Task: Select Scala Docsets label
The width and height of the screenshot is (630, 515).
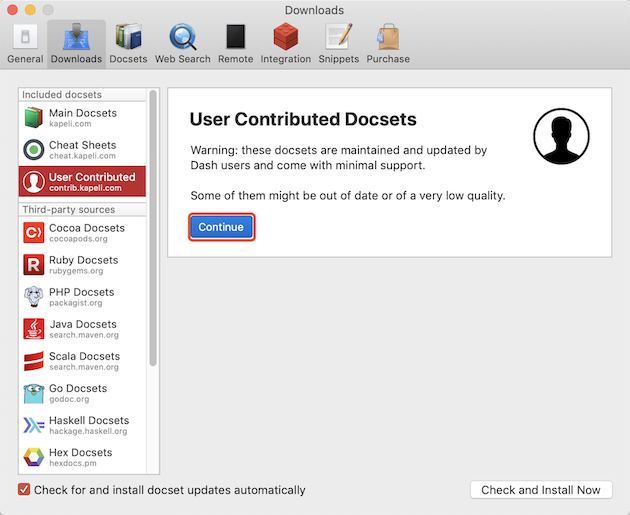Action: pyautogui.click(x=84, y=356)
